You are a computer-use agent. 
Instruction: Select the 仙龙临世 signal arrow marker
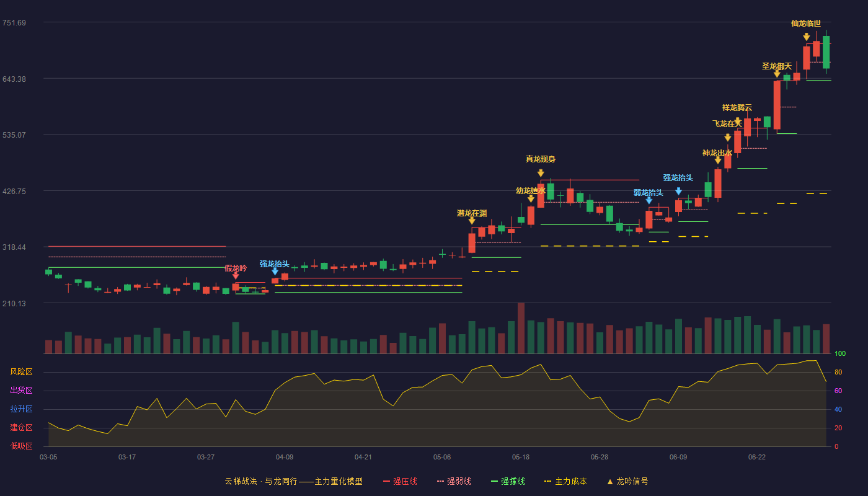click(806, 37)
